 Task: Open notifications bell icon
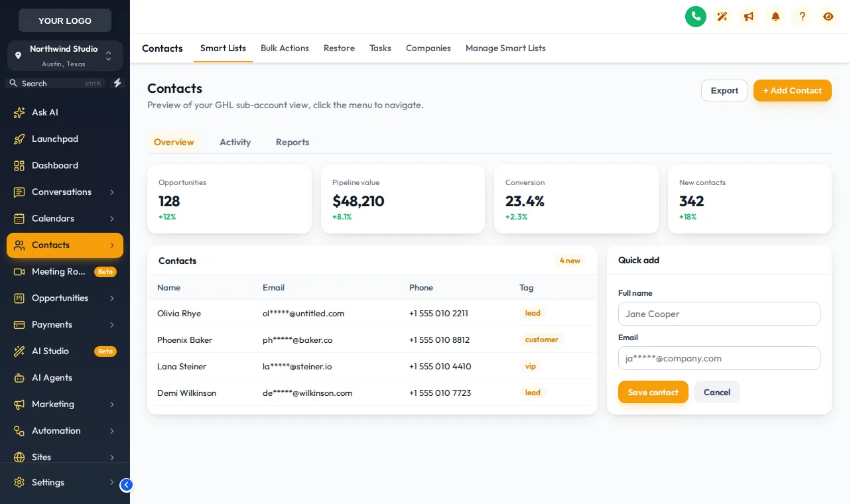[775, 17]
